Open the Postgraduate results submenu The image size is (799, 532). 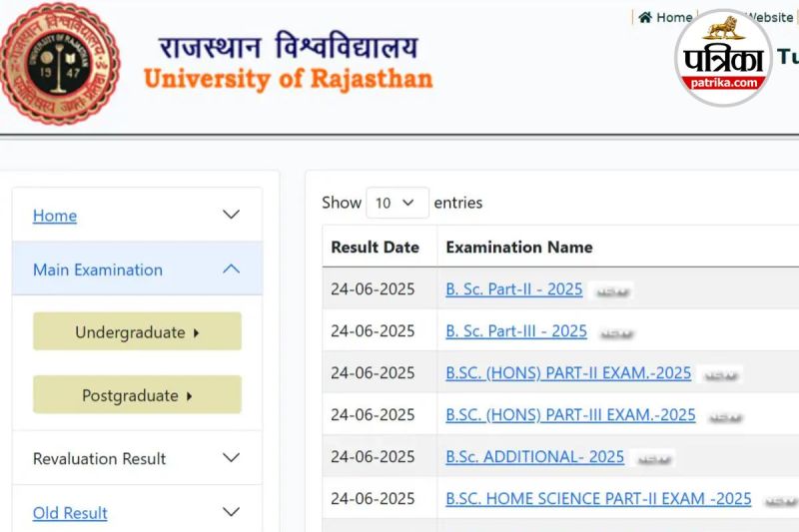137,395
